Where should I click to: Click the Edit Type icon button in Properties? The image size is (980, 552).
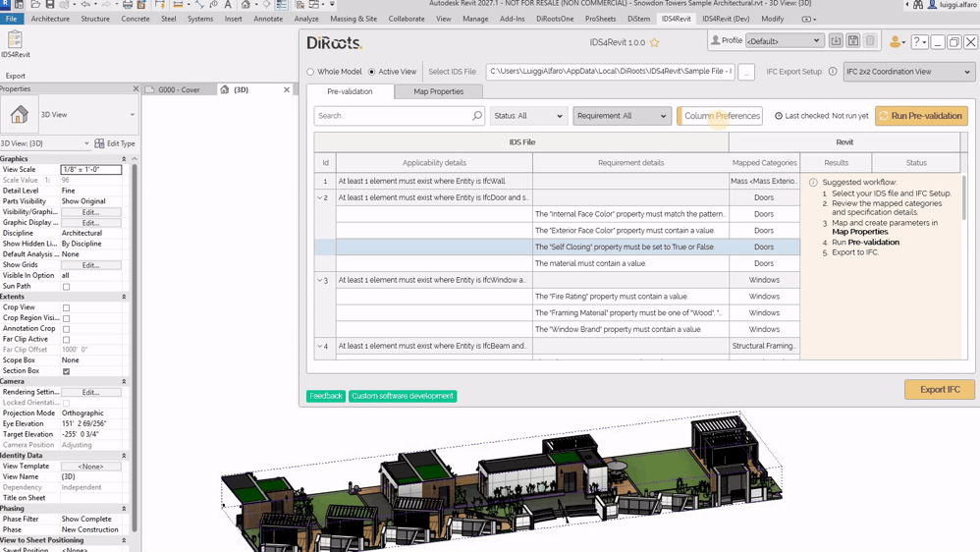[114, 143]
